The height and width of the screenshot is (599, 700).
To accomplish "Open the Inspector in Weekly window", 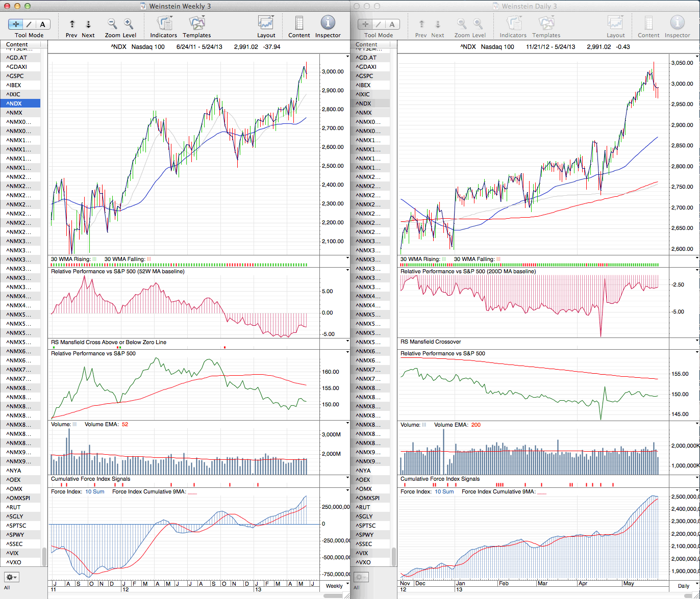I will [x=328, y=23].
